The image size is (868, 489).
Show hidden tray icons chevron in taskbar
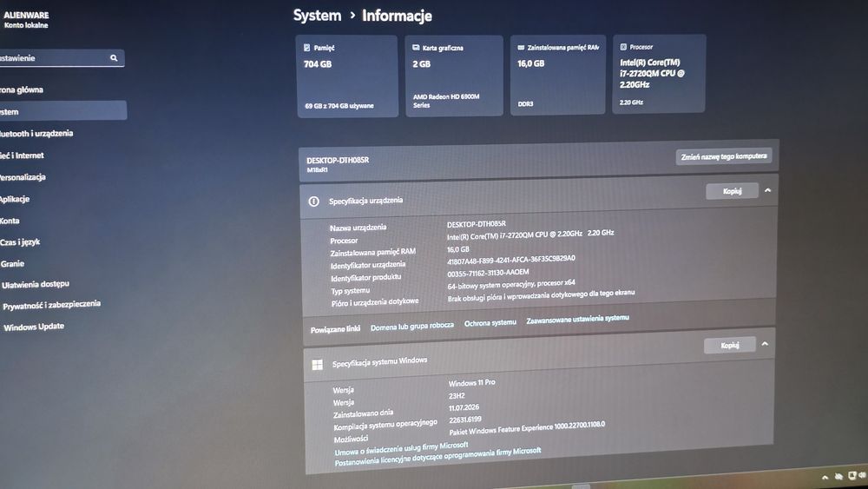(825, 477)
